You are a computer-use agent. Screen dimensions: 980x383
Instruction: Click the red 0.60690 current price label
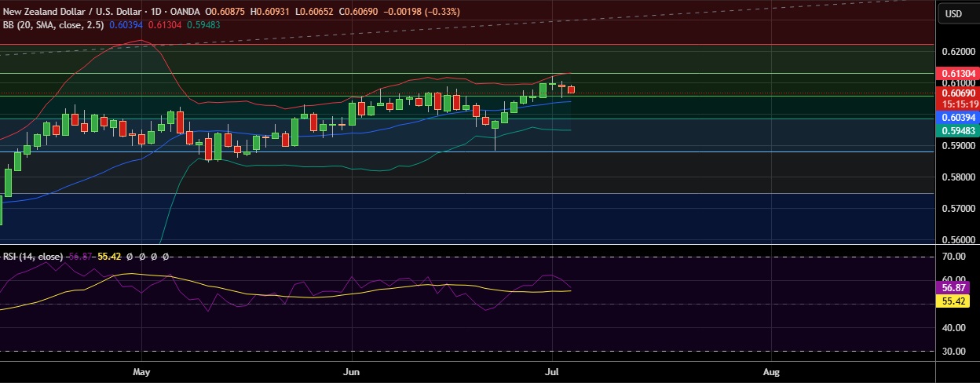pyautogui.click(x=958, y=93)
